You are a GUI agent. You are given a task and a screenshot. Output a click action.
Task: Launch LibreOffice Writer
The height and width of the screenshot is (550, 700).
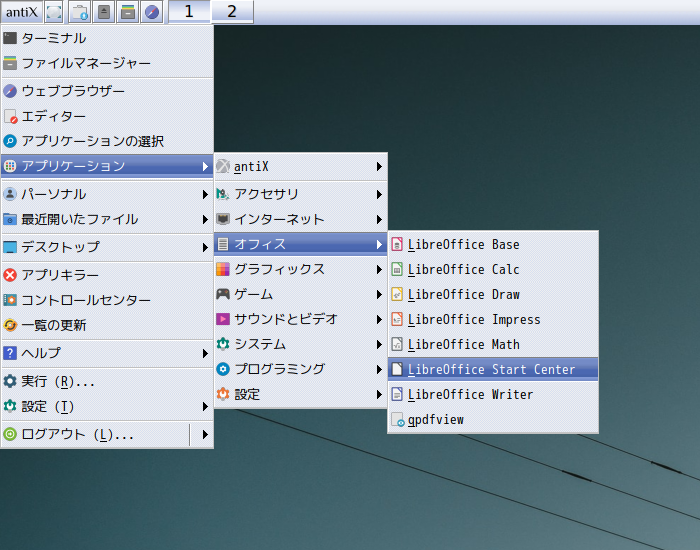(x=493, y=395)
